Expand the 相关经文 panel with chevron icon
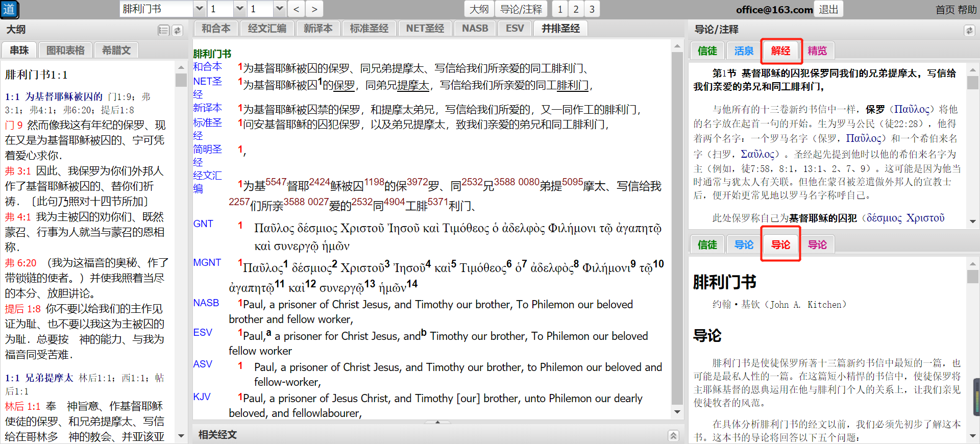This screenshot has height=444, width=980. [673, 435]
